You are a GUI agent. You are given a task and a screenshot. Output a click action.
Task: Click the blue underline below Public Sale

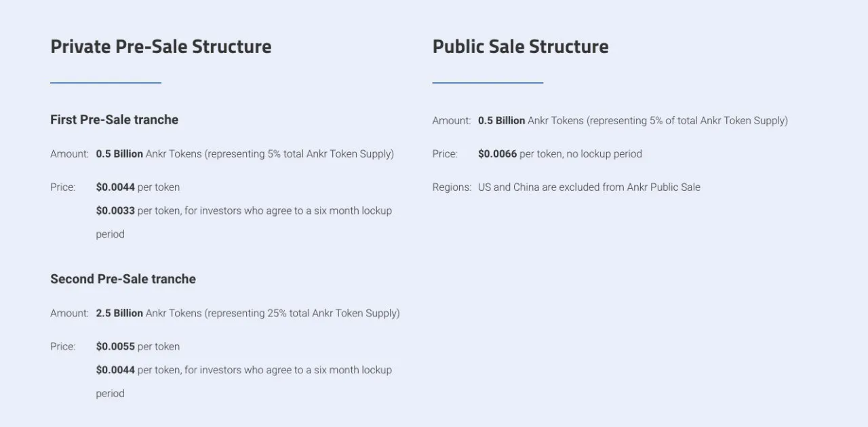(488, 83)
